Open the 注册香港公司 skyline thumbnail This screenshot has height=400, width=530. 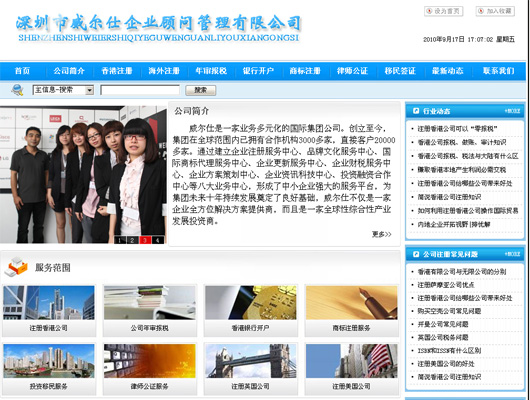(x=49, y=303)
